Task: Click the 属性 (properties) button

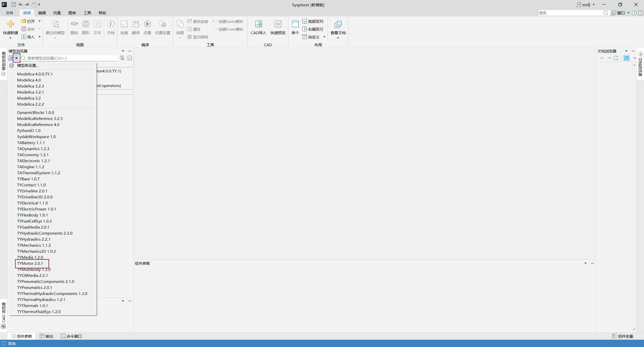Action: point(194,29)
